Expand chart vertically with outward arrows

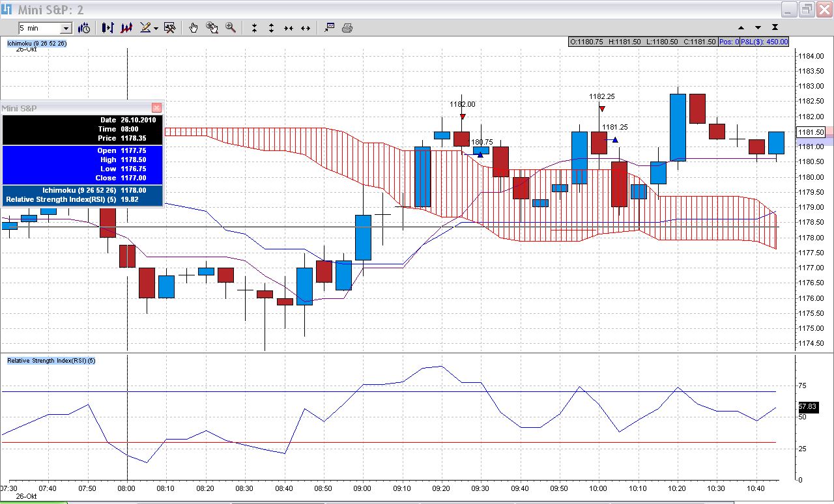click(x=271, y=28)
